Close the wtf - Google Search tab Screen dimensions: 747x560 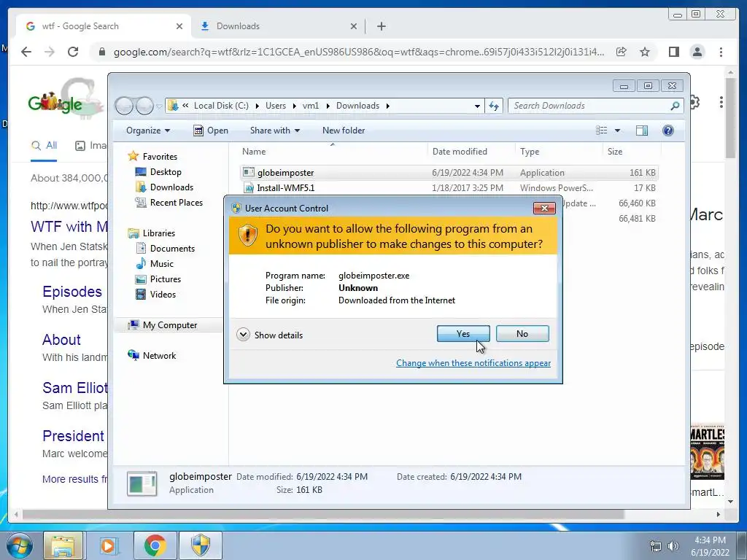(x=179, y=26)
